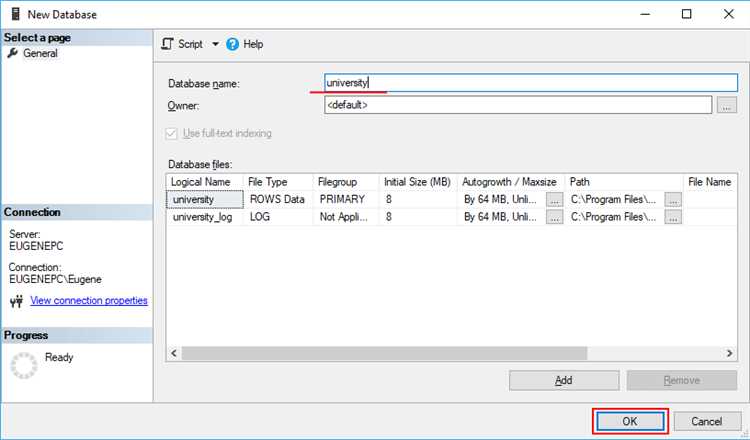
Task: Open View connection properties link
Action: tap(89, 300)
